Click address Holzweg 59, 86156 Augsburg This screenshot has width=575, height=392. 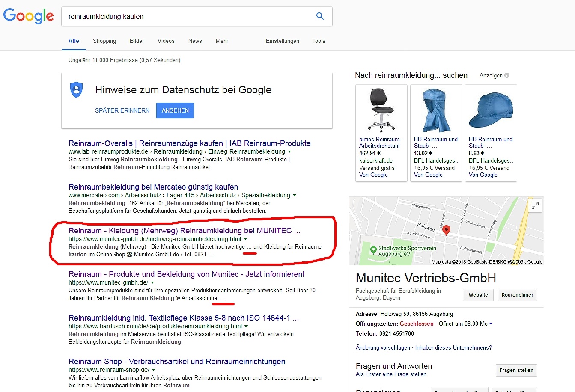[417, 314]
